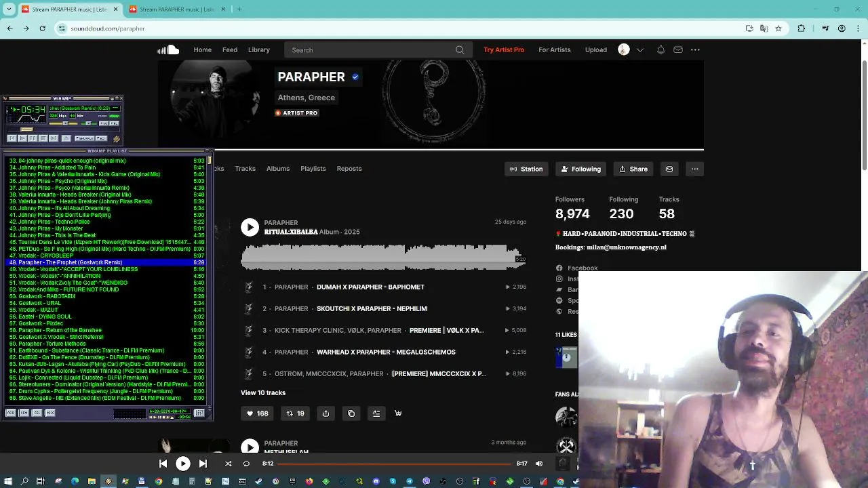Select track WARHEAD X PARAPHER - MEGALOSCHEMOS
The height and width of the screenshot is (488, 868).
pyautogui.click(x=386, y=352)
